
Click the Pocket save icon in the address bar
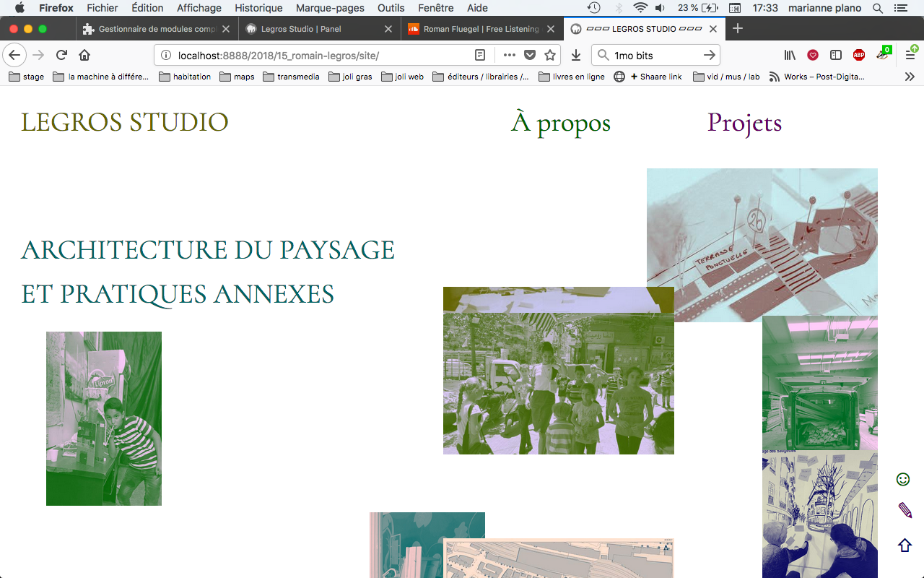click(x=530, y=55)
